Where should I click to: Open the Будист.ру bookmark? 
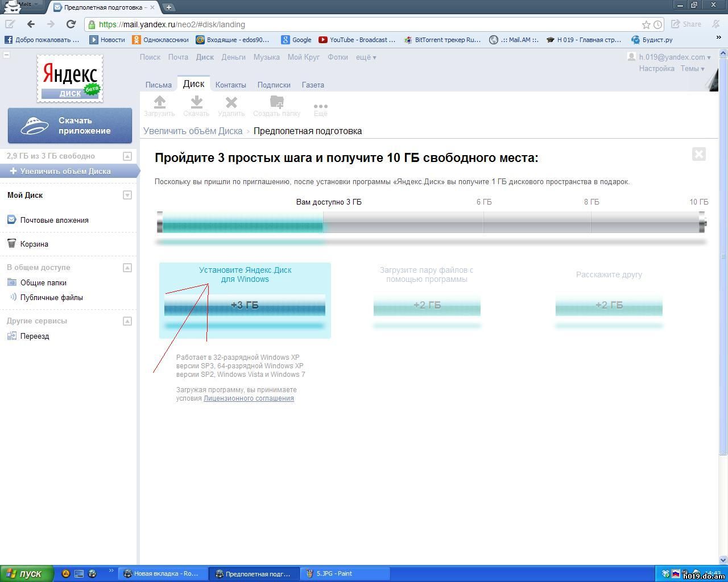(652, 40)
